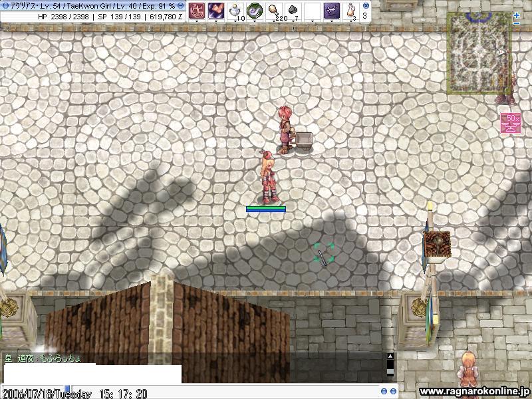
Task: Click hotbar page number 3
Action: point(364,15)
